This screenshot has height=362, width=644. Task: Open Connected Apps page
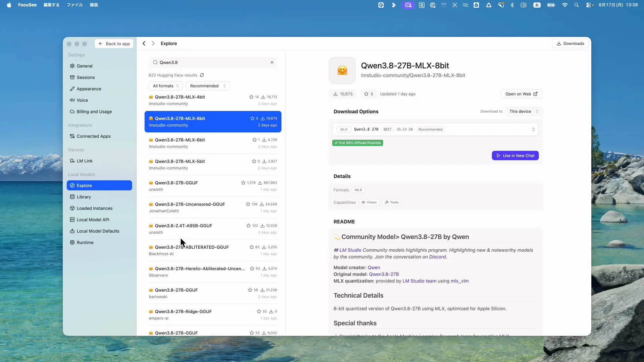(99, 136)
